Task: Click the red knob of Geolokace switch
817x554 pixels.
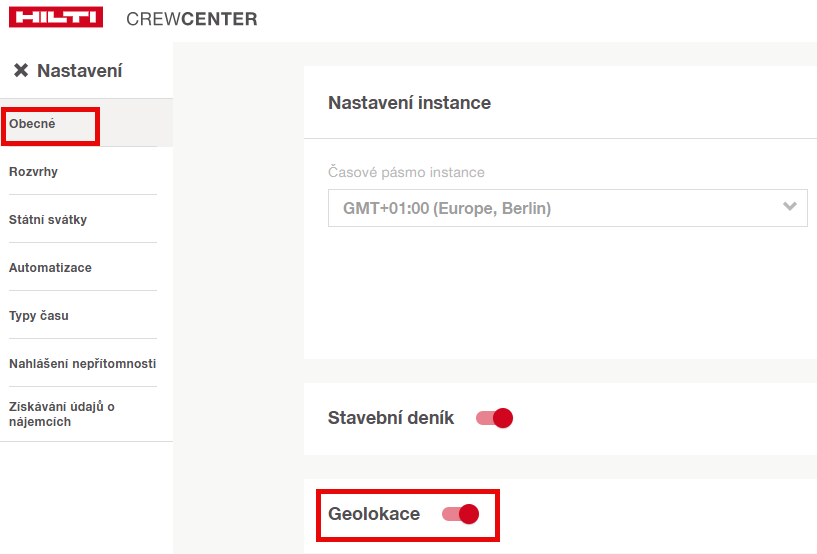Action: 469,514
